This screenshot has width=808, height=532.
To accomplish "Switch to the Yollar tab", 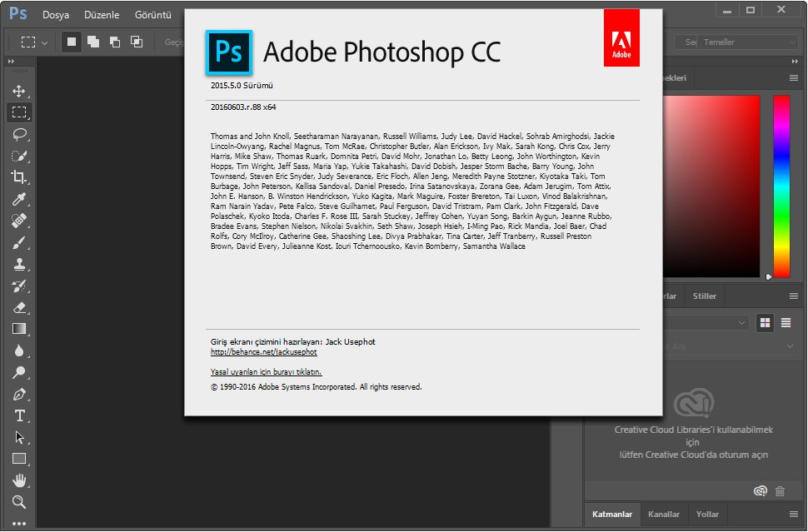I will pos(707,514).
